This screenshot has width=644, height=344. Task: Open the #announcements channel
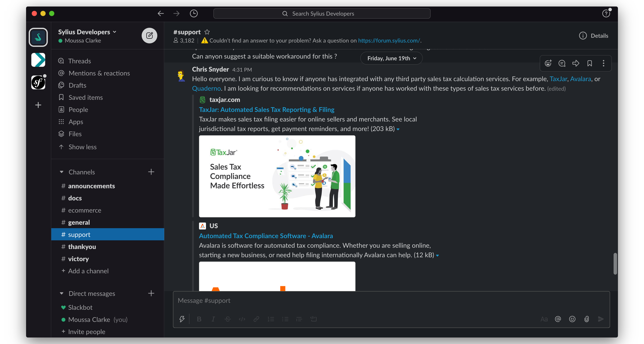click(91, 185)
